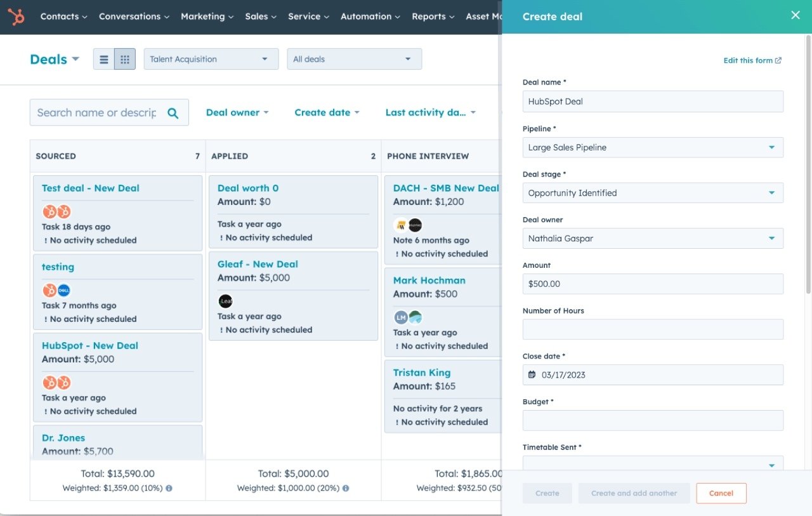Open the Deal owner filter dropdown

pos(237,112)
